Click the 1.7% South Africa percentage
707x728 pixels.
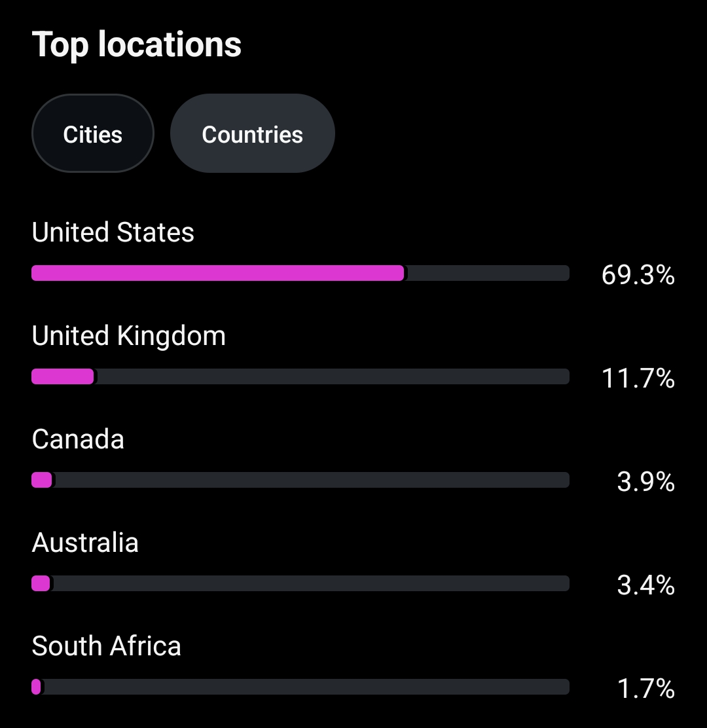(x=645, y=689)
